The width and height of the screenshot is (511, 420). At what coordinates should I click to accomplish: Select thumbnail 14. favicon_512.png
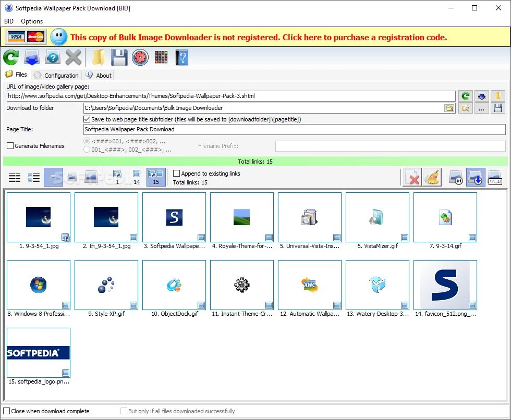[445, 285]
